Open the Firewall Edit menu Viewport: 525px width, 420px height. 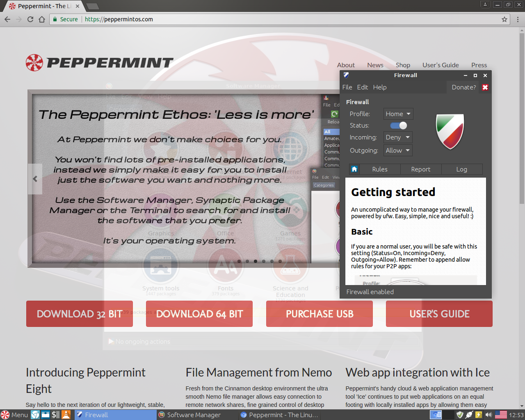pos(363,87)
